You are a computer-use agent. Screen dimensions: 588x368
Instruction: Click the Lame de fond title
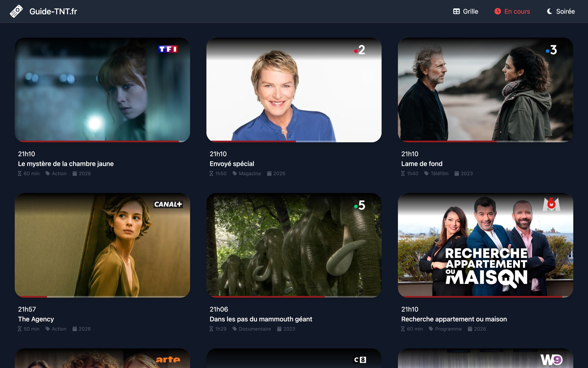[x=422, y=164]
